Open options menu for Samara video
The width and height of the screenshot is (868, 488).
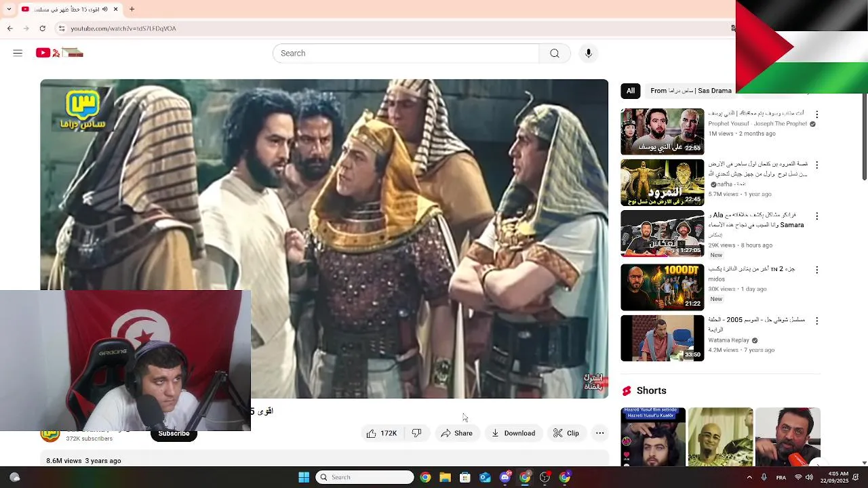[816, 216]
